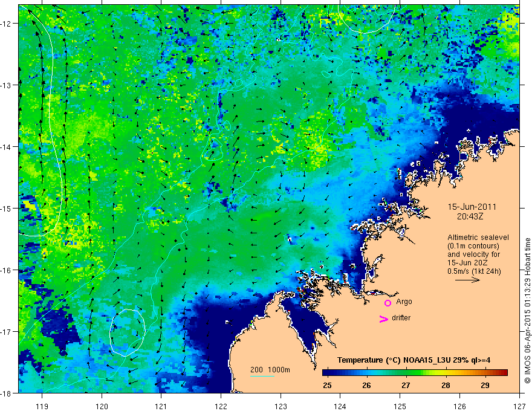Click the latitude label -12
Screen dimensions: 532x411
[x=7, y=24]
